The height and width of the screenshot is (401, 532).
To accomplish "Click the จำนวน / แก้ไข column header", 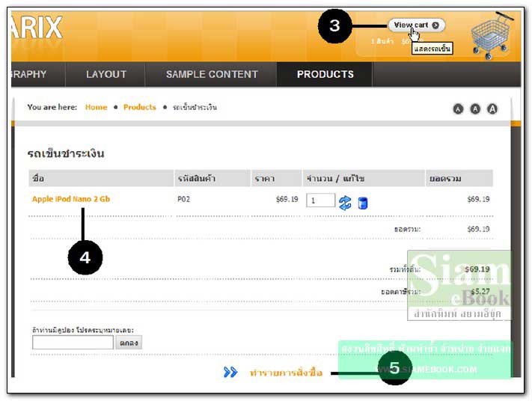I will click(364, 178).
